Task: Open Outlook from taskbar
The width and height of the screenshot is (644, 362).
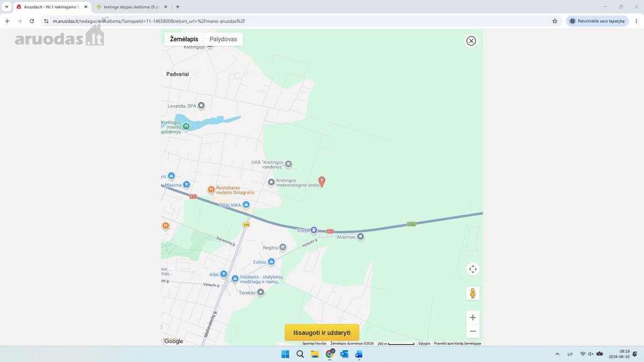Action: 344,354
